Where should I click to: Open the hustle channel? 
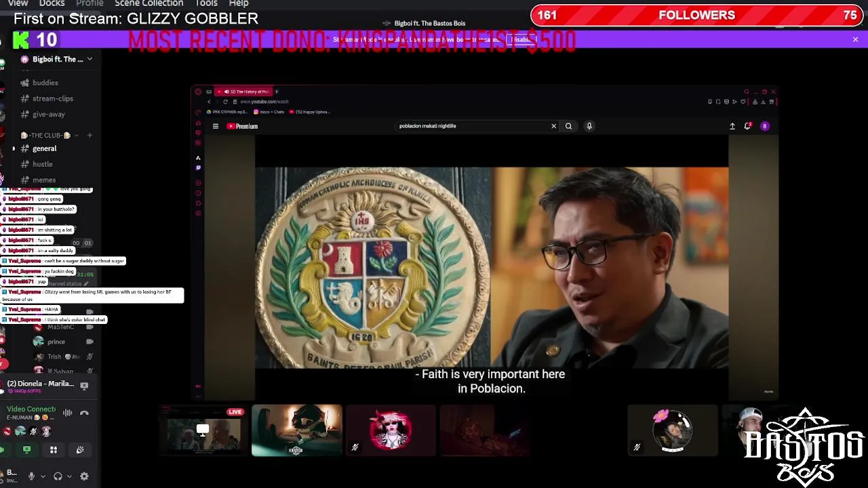pos(43,164)
